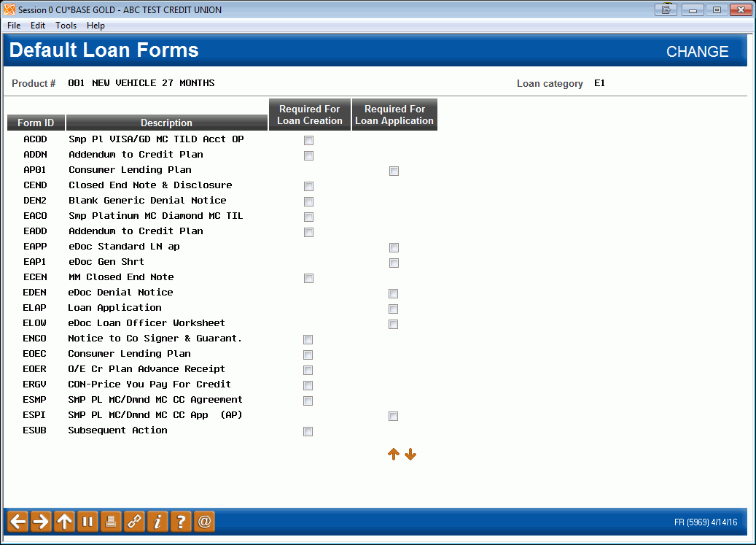
Task: Check Loan Application box for EAPP
Action: click(394, 248)
